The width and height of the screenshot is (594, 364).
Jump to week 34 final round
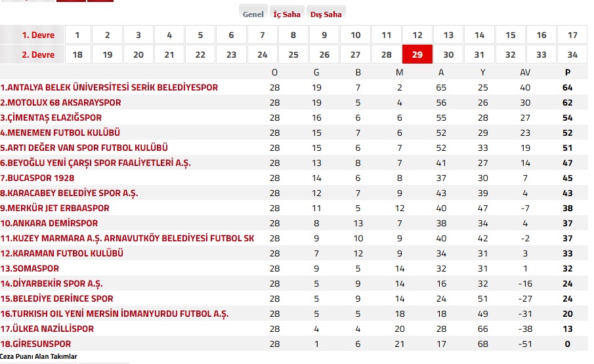click(x=572, y=54)
